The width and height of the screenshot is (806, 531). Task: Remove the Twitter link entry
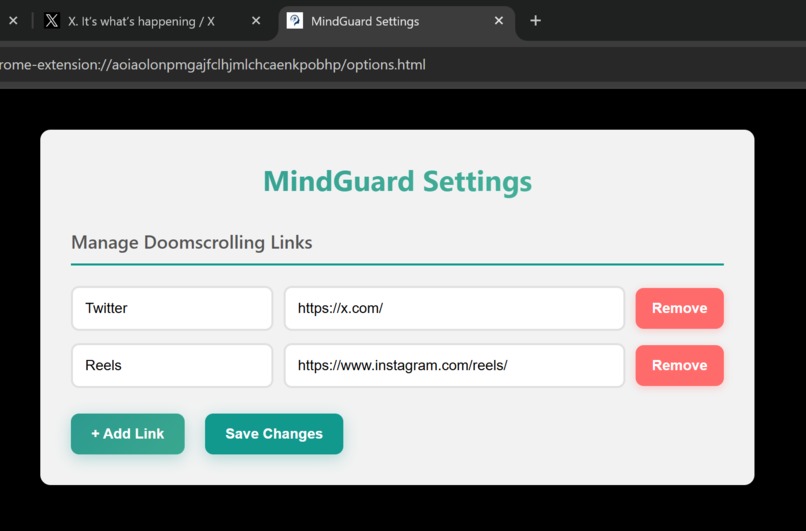(680, 308)
